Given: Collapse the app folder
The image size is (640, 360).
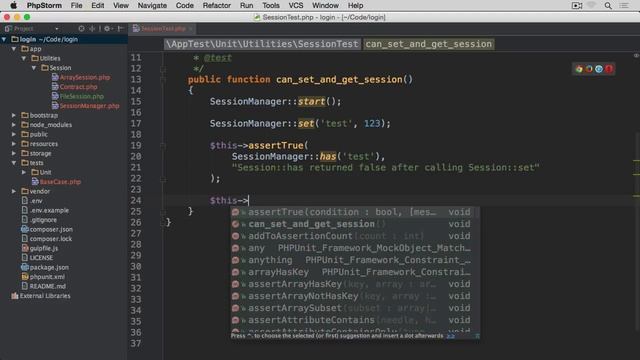Looking at the screenshot, I should 14,49.
